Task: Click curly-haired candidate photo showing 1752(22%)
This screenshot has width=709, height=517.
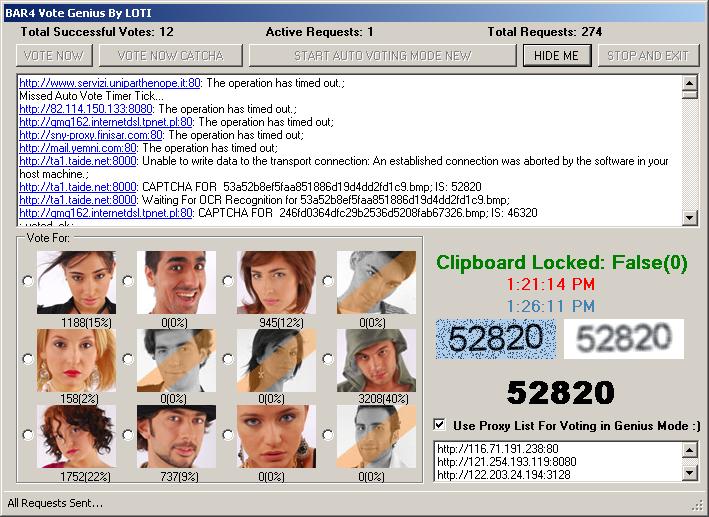Action: pyautogui.click(x=76, y=436)
